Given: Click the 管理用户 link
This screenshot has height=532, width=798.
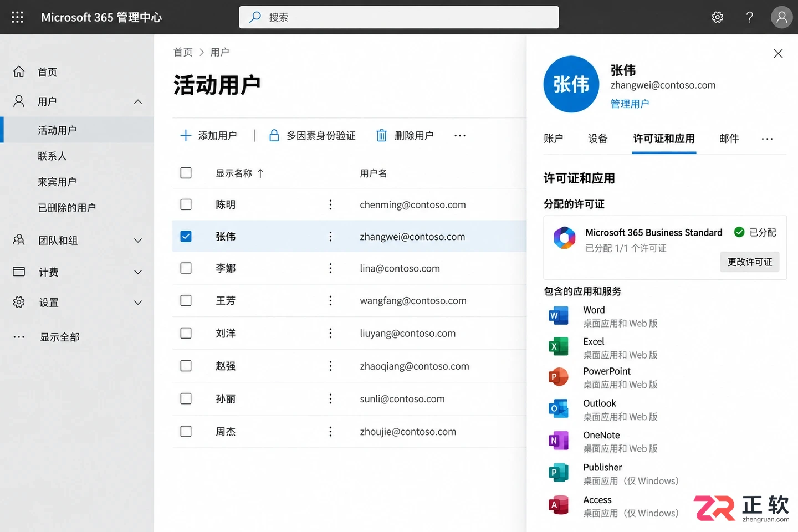Looking at the screenshot, I should coord(630,104).
